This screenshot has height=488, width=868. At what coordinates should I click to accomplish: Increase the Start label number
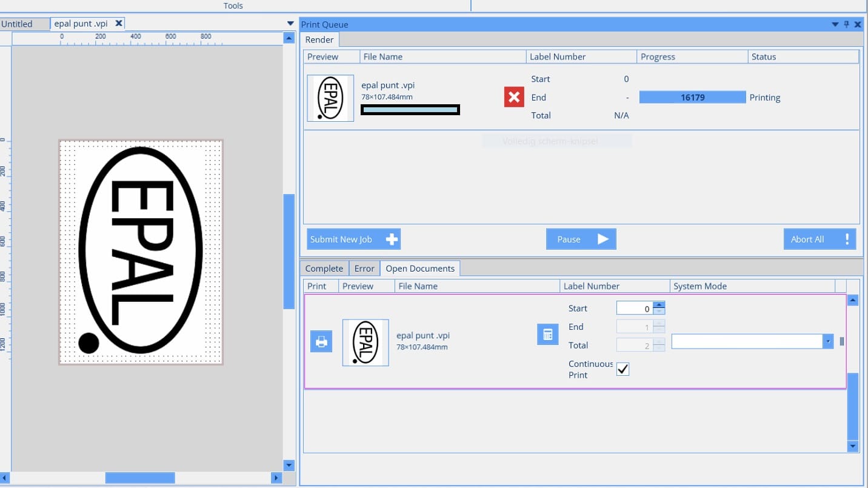coord(659,304)
